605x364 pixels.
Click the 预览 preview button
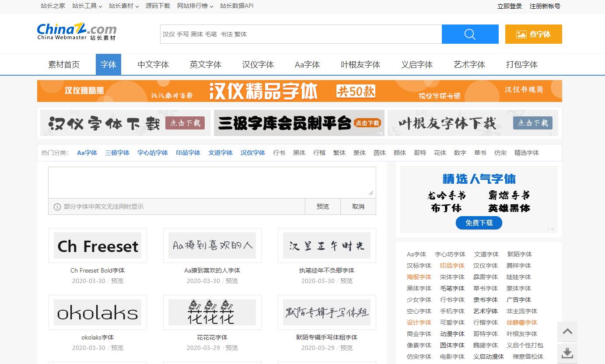(x=322, y=206)
